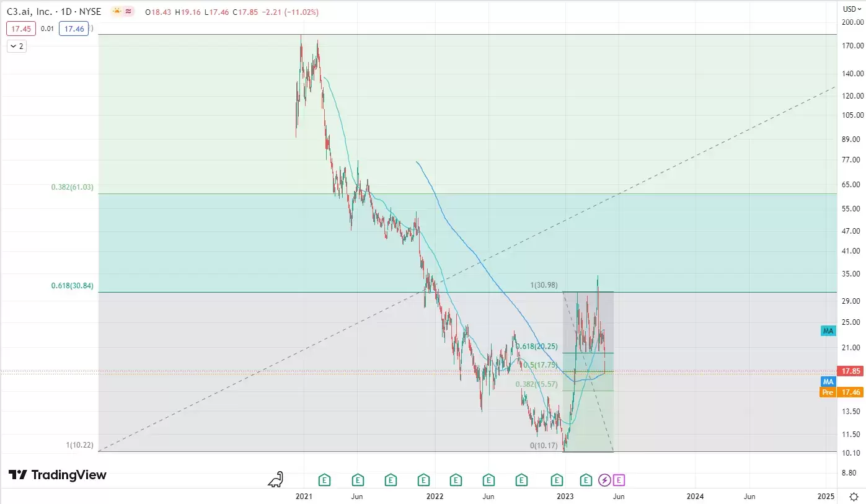This screenshot has width=866, height=504.
Task: Click the purple lightning bolt event marker
Action: (x=604, y=479)
